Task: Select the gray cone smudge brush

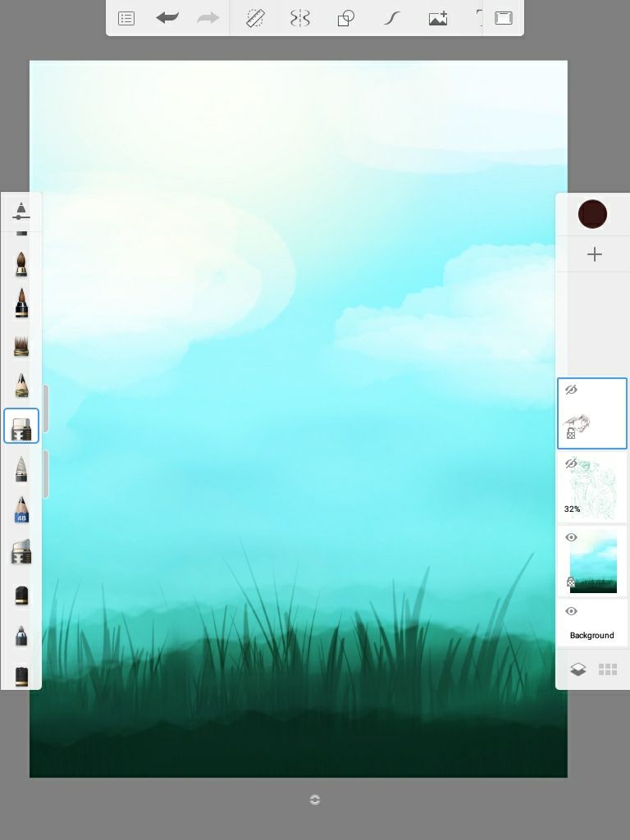Action: click(x=21, y=468)
